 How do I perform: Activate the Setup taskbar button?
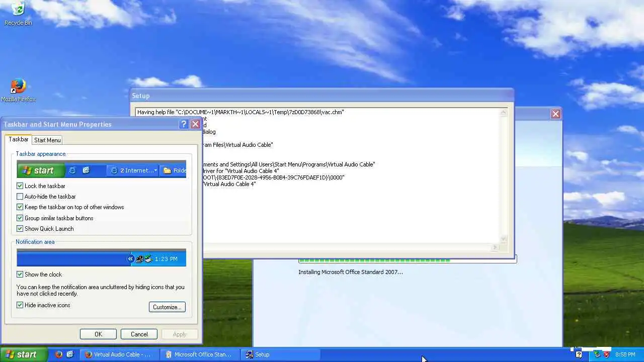(x=280, y=354)
